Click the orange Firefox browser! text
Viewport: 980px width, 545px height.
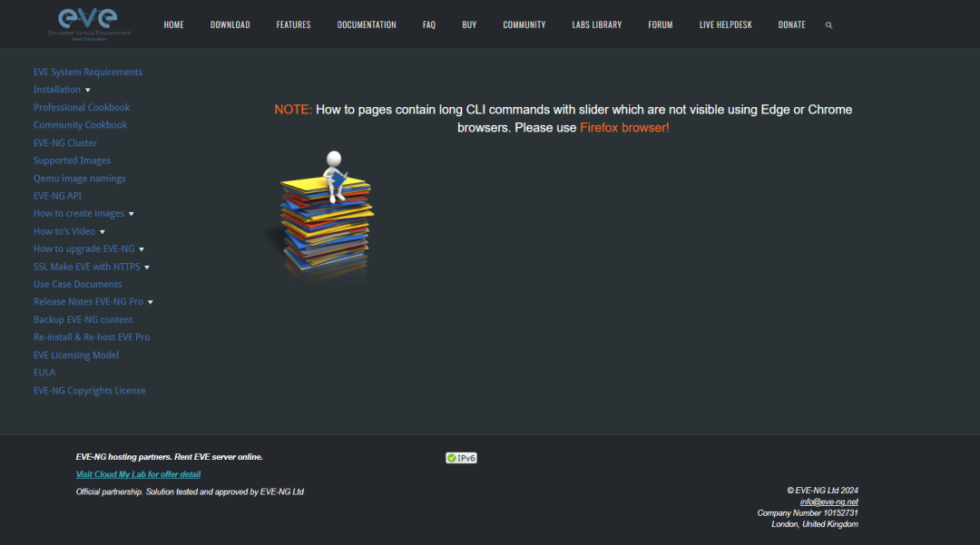click(624, 127)
